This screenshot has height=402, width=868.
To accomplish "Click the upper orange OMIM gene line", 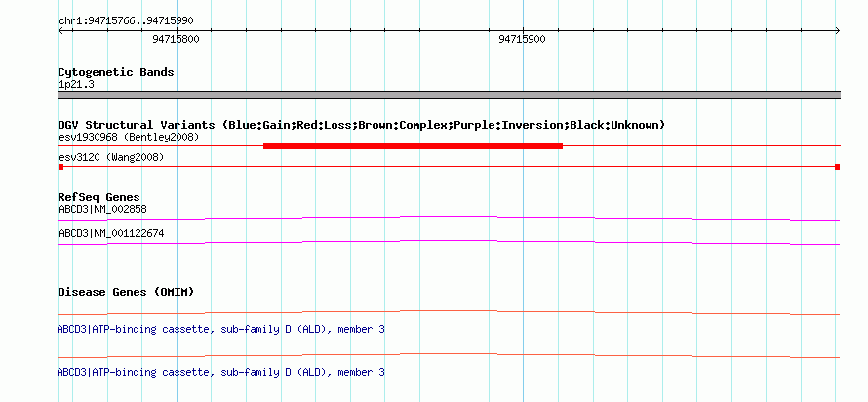I will (x=449, y=311).
